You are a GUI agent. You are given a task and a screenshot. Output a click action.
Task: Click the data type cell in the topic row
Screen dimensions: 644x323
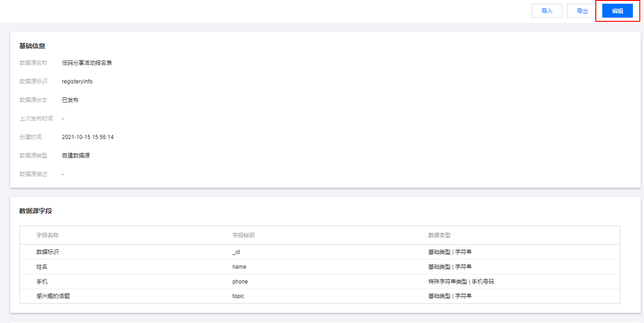click(450, 296)
